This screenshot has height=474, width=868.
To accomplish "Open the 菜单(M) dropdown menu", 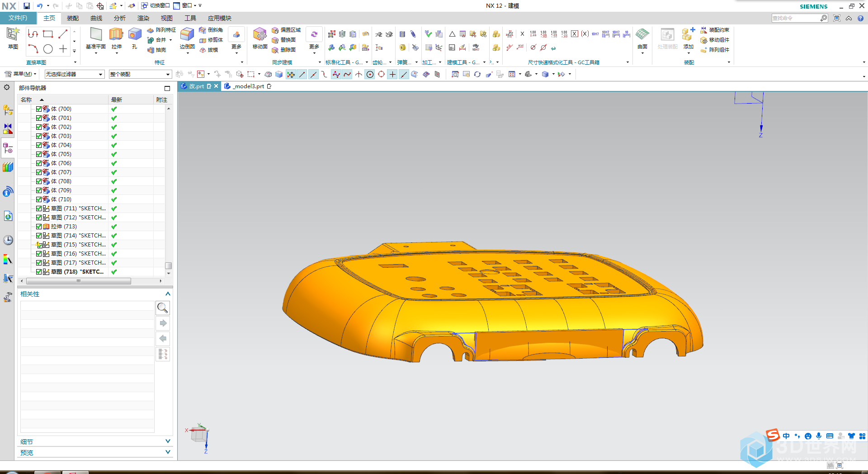I will click(20, 74).
